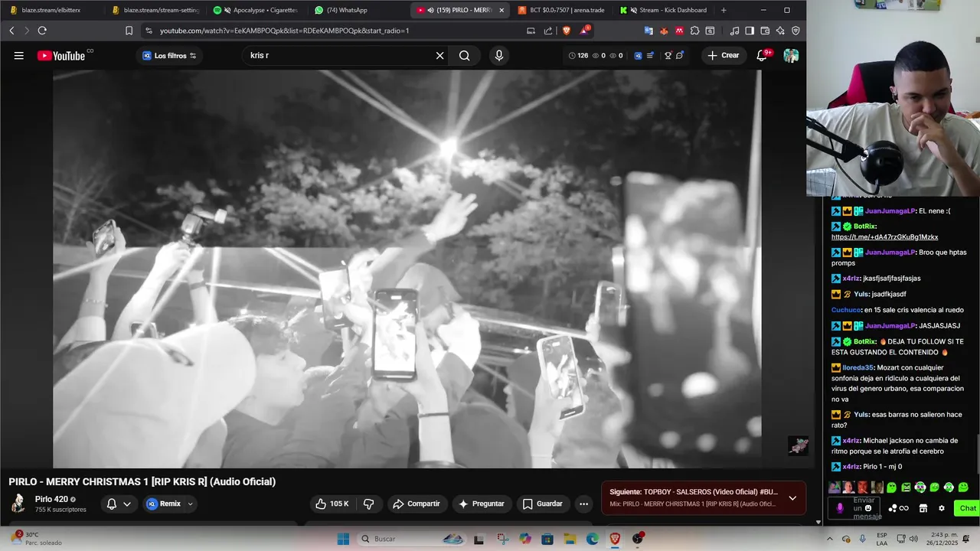Open the YouTube hamburger guide menu

(x=18, y=55)
